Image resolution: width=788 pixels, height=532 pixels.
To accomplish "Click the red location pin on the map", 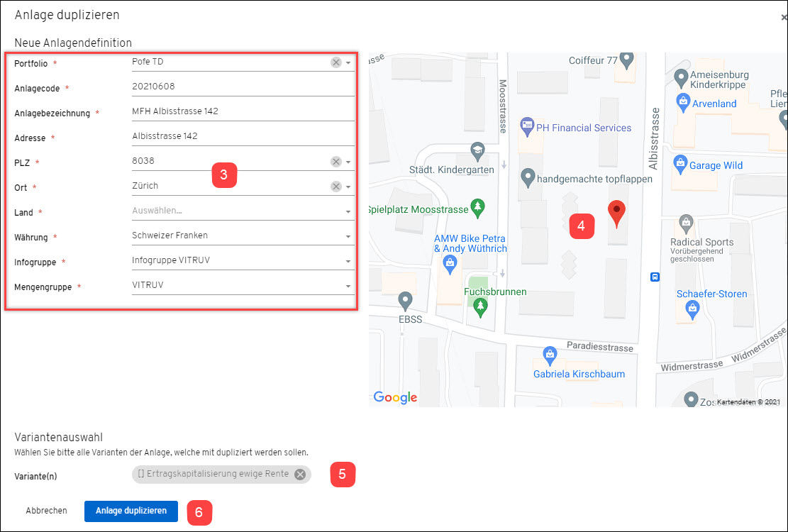I will 616,214.
